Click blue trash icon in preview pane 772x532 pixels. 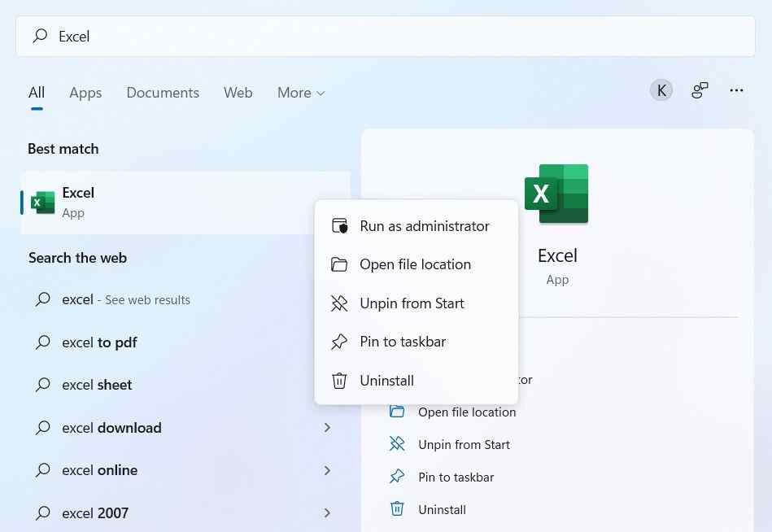coord(397,509)
